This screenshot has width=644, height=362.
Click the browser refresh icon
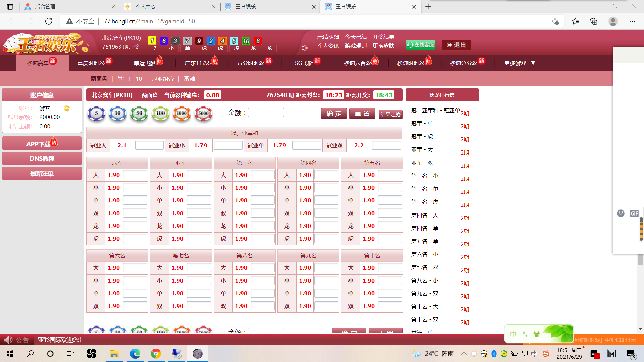(49, 21)
